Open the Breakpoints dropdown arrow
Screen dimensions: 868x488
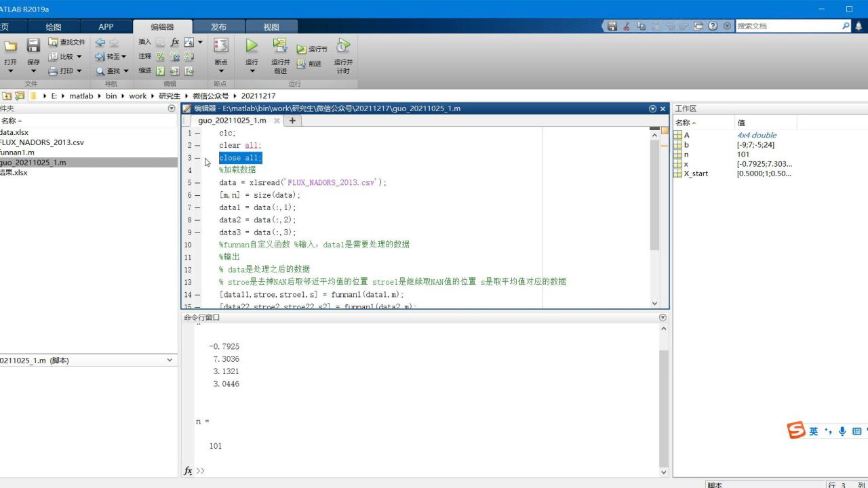pyautogui.click(x=221, y=71)
